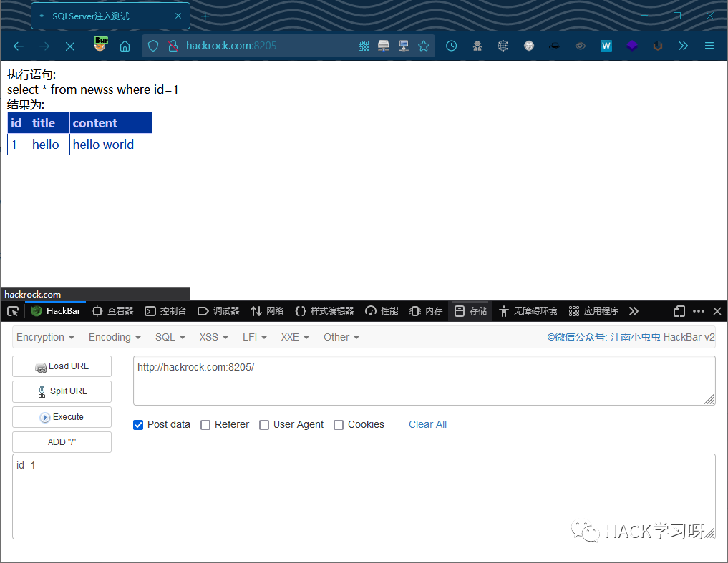Toggle responsive design mode icon

click(x=679, y=311)
